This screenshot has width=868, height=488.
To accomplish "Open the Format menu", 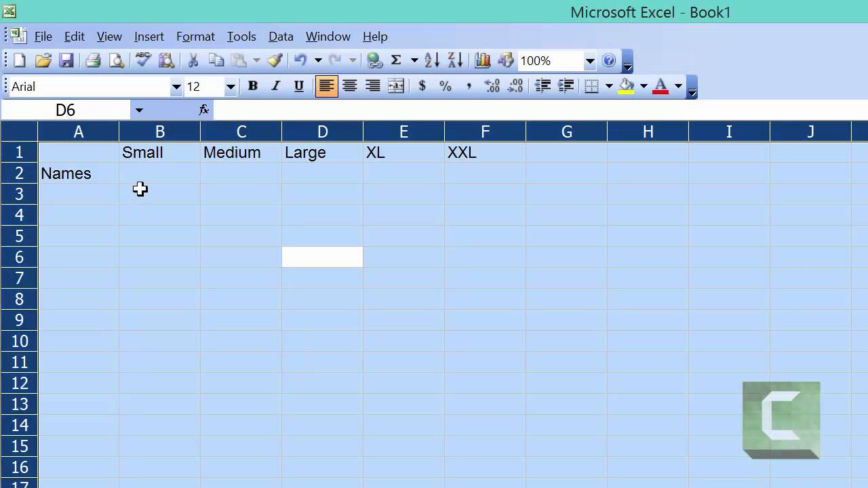I will click(x=195, y=37).
